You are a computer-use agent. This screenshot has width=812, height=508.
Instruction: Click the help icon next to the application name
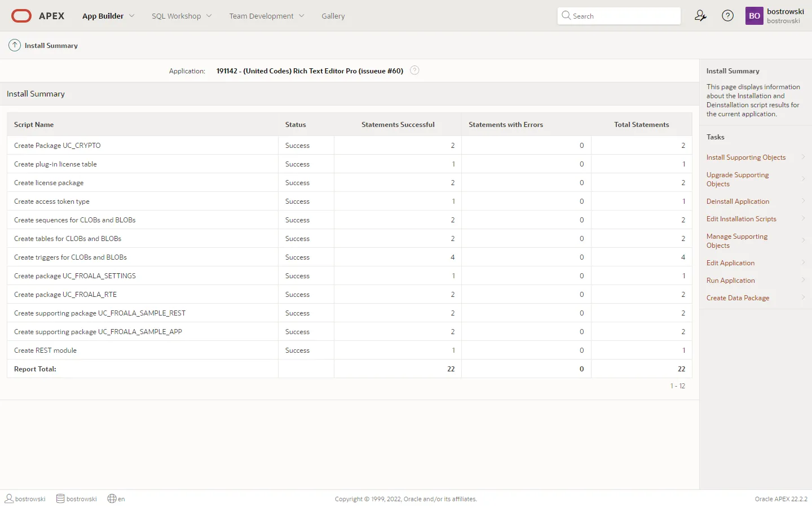tap(414, 71)
